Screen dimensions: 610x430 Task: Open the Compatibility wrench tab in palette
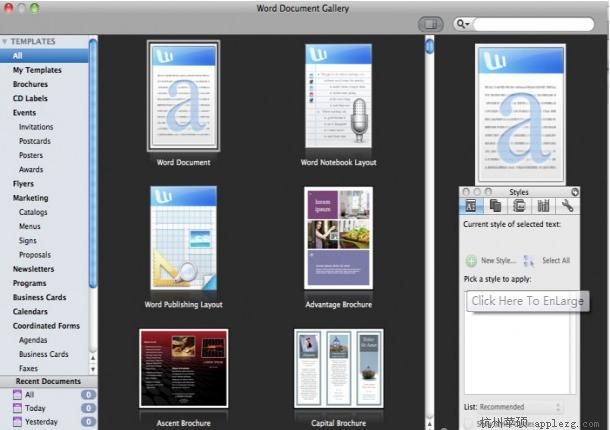567,205
